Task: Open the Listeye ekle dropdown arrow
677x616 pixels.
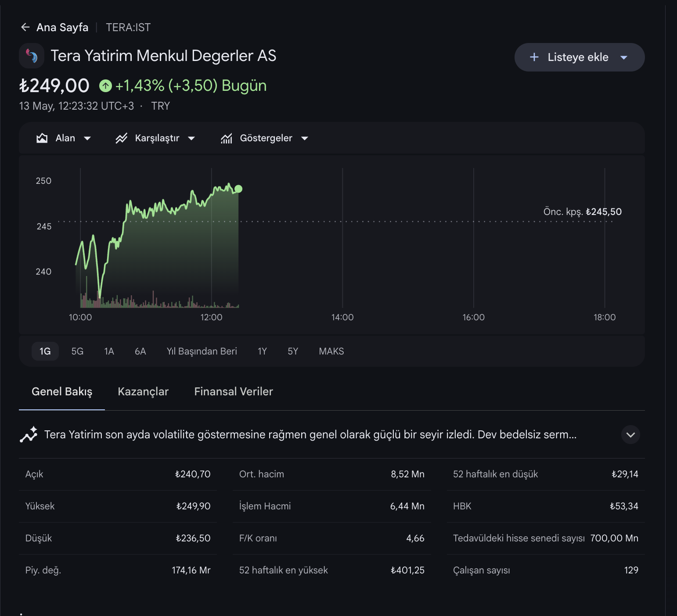Action: (624, 57)
